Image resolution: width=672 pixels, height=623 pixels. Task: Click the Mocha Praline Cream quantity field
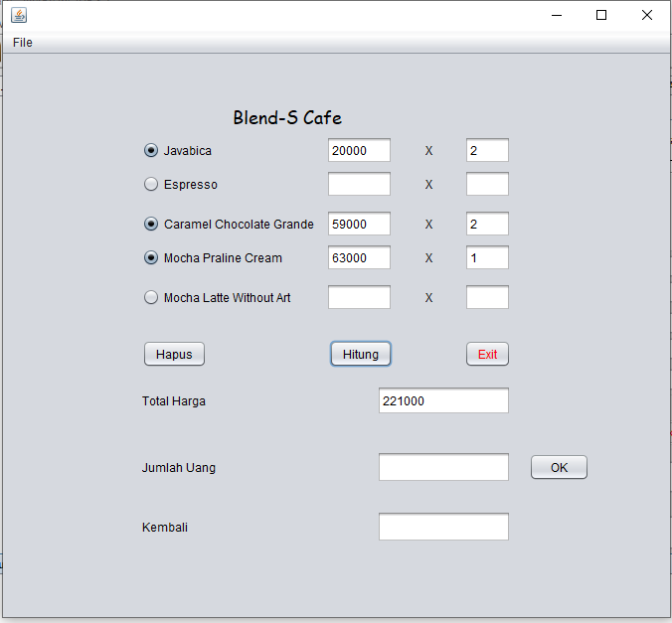coord(487,257)
